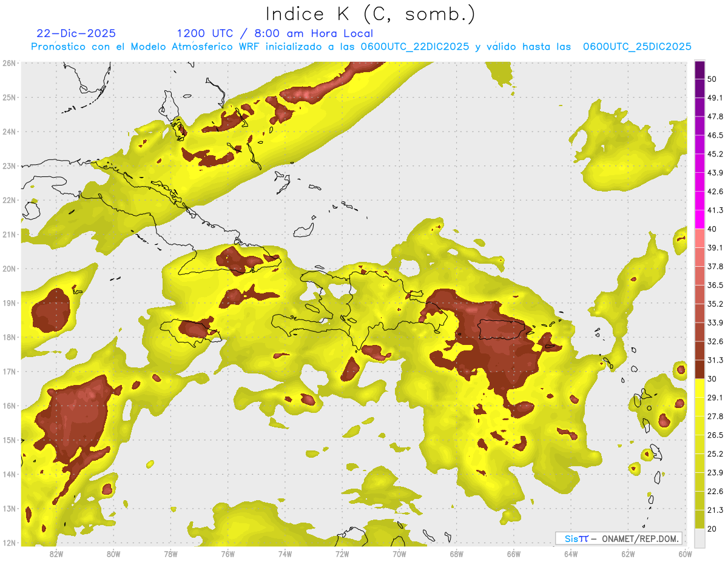Image resolution: width=728 pixels, height=562 pixels.
Task: Click the '27.8' color scale label
Action: [715, 416]
